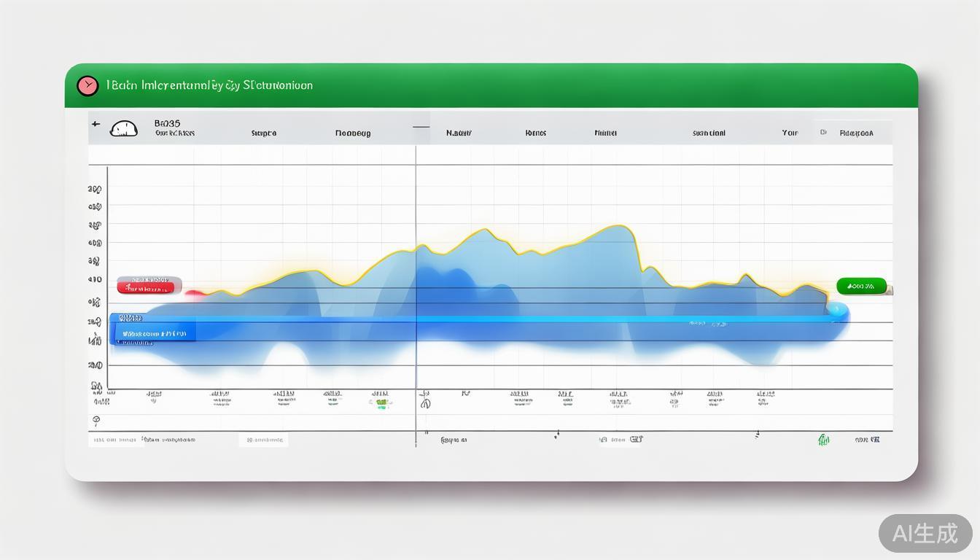Click the small round icon below the Y-axis
Viewport: 980px width, 560px height.
[96, 421]
